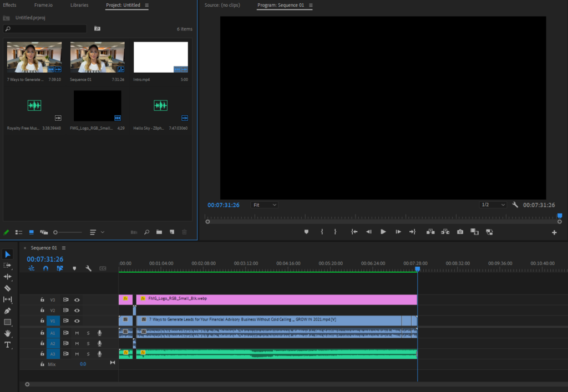Hide video track V1 with eye toggle
Viewport: 568px width, 392px height.
(77, 320)
